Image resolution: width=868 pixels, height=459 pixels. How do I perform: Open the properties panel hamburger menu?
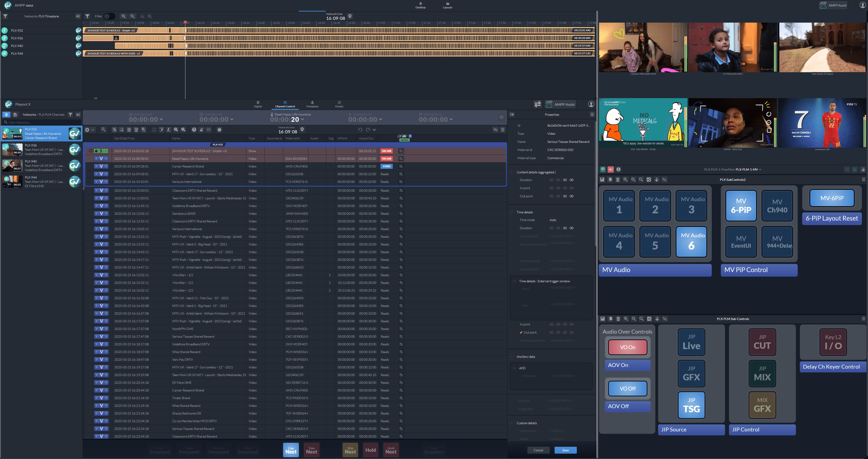tap(592, 115)
